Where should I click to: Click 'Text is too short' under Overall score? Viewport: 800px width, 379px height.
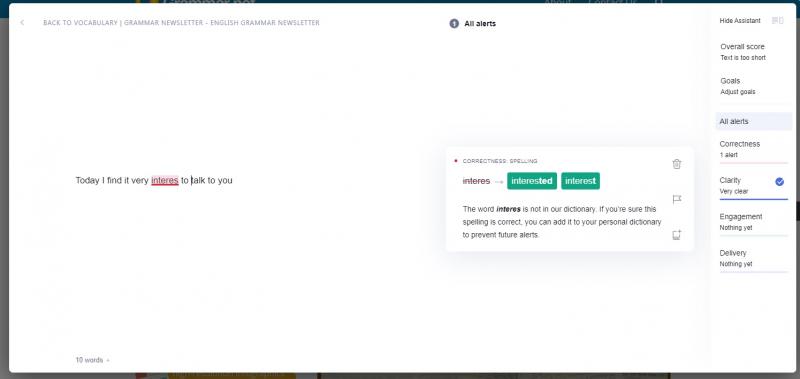[x=743, y=58]
